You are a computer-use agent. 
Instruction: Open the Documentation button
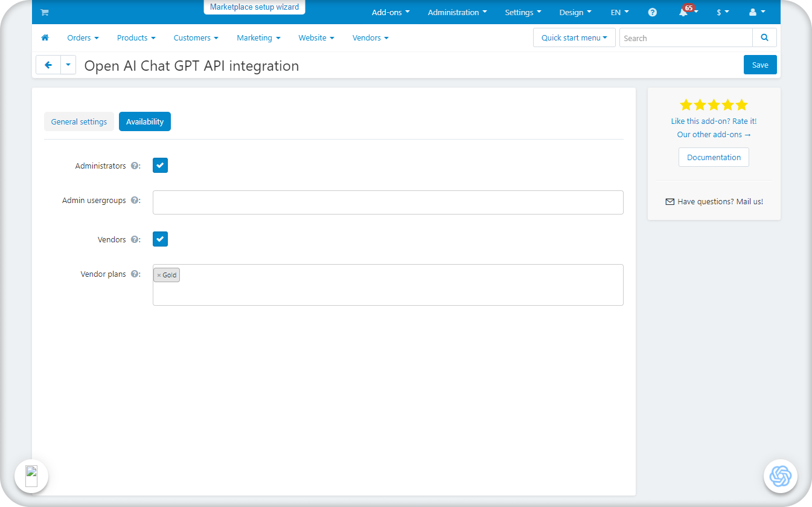coord(714,157)
